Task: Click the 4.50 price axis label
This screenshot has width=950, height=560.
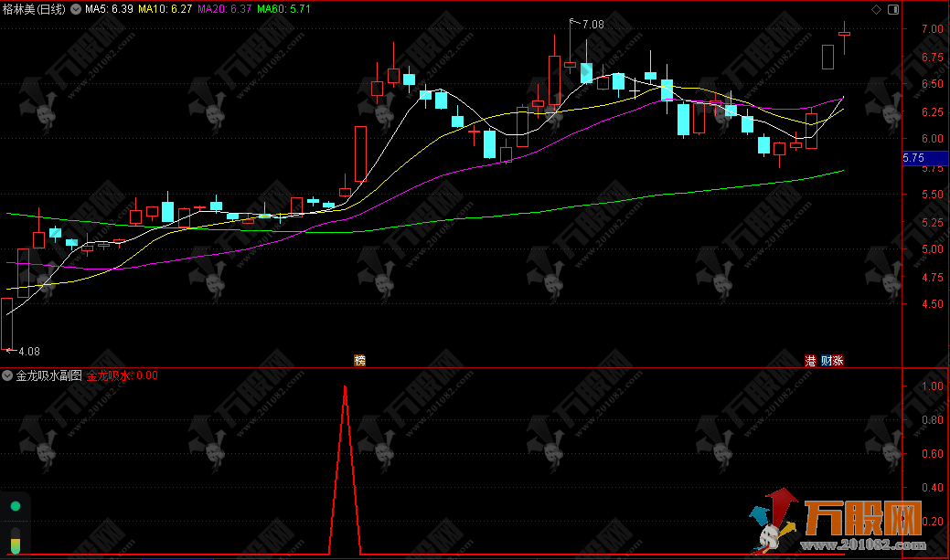Action: 933,304
